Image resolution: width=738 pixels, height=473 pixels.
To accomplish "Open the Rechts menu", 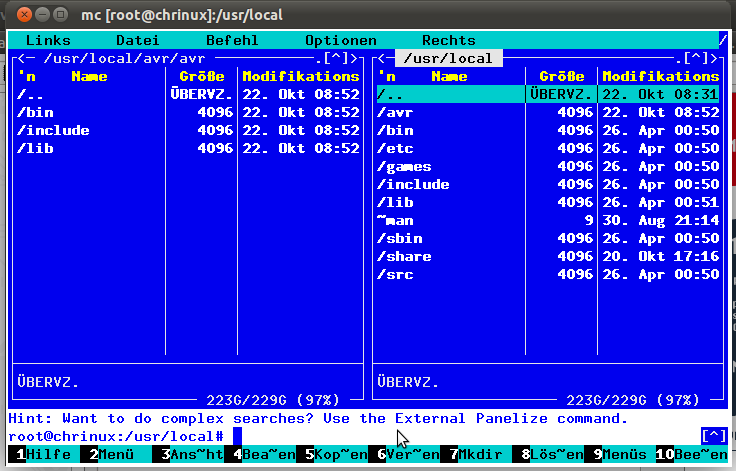I will click(x=449, y=40).
